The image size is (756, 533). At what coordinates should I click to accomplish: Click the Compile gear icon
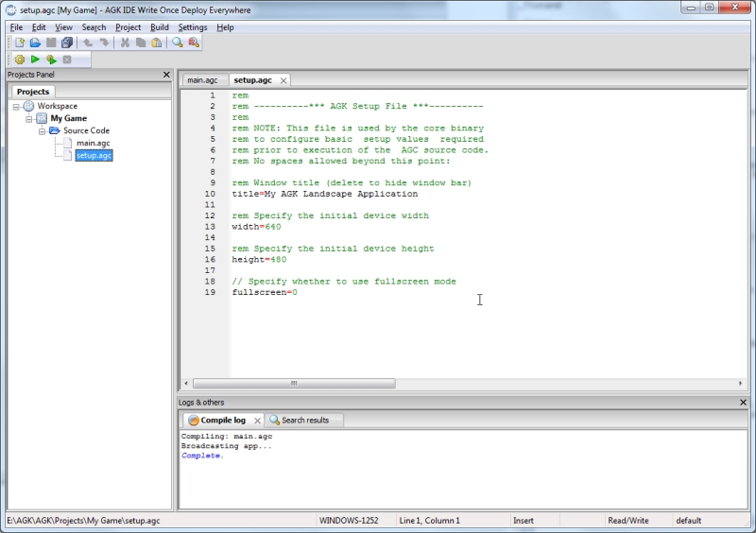pyautogui.click(x=19, y=60)
